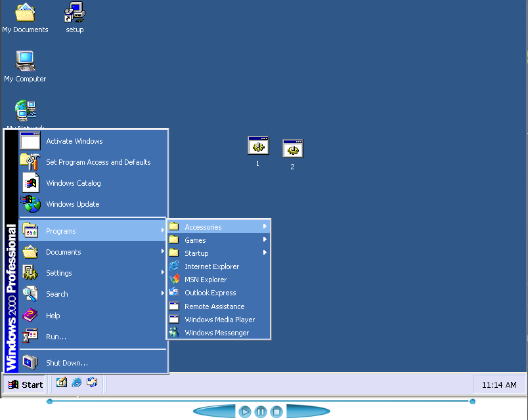Viewport: 528px width, 420px height.
Task: Expand the Games submenu arrow
Action: point(265,240)
